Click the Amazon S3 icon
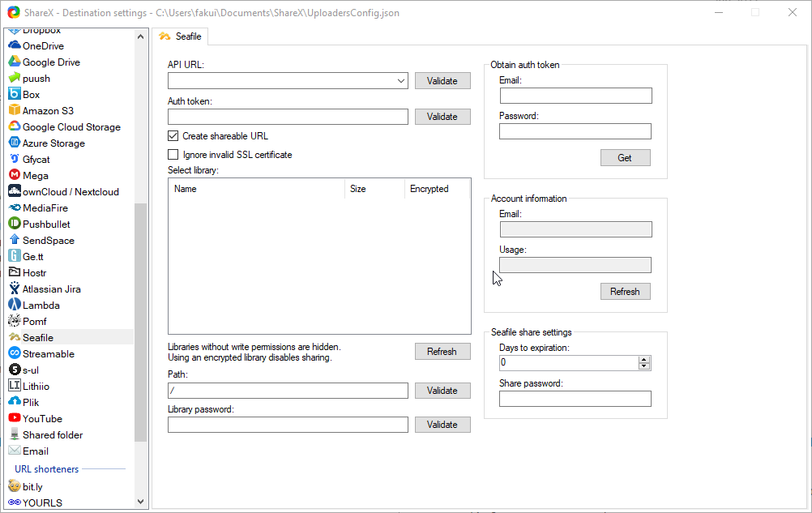 tap(15, 111)
